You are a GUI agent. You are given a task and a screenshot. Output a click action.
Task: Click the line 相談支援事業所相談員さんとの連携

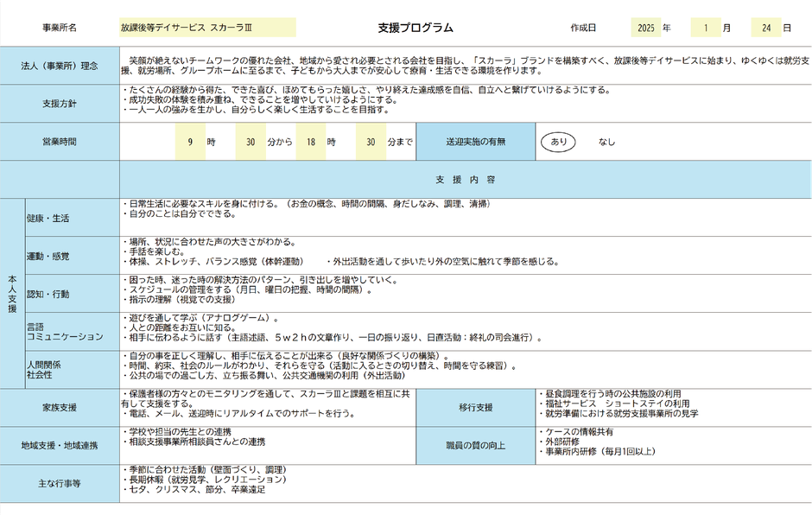point(193,442)
